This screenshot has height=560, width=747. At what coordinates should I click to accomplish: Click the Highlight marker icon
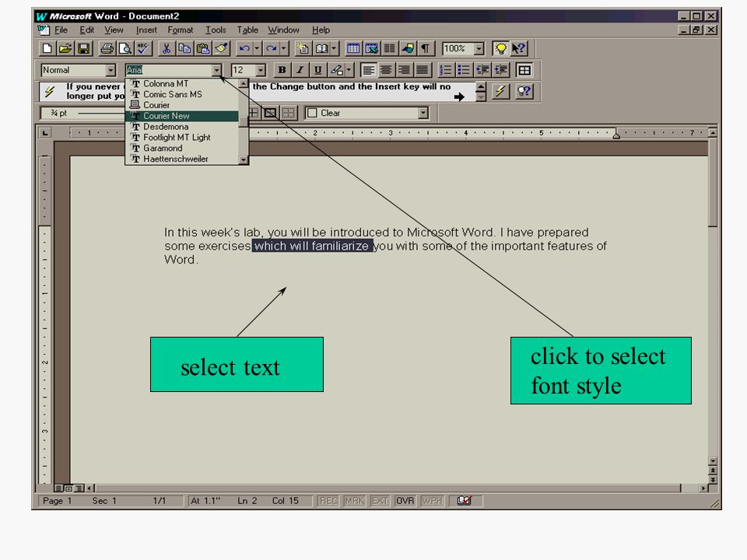pos(336,70)
